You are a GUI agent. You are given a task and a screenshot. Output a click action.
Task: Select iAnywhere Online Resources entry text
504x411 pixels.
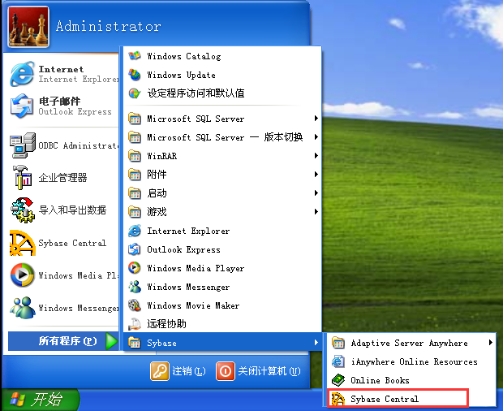[x=414, y=362]
